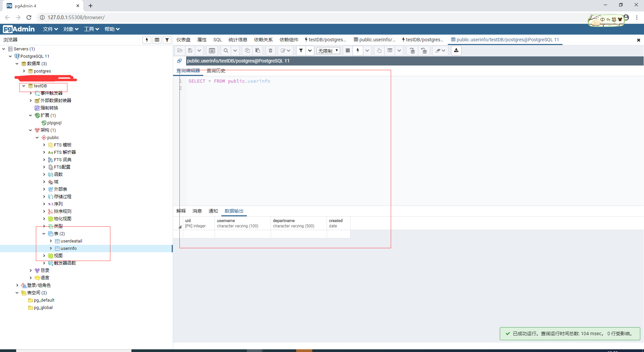This screenshot has height=352, width=644.
Task: Copy selected rows in the toolbar
Action: coord(247,50)
